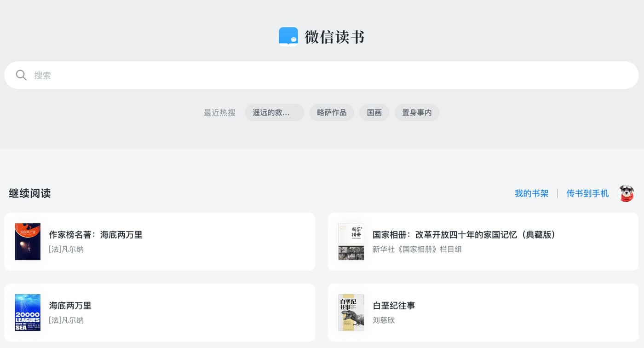The image size is (644, 348).
Task: Select hot search tag 置身事内
Action: coord(417,112)
